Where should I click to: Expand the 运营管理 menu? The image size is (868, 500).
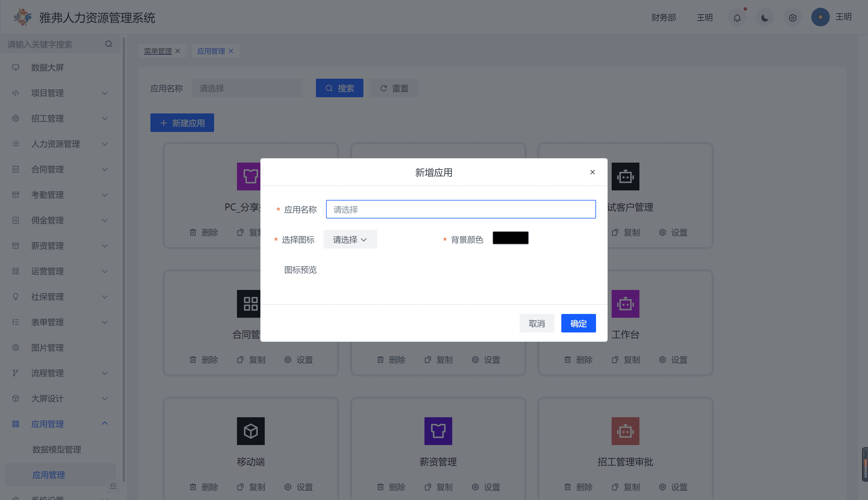pos(60,271)
